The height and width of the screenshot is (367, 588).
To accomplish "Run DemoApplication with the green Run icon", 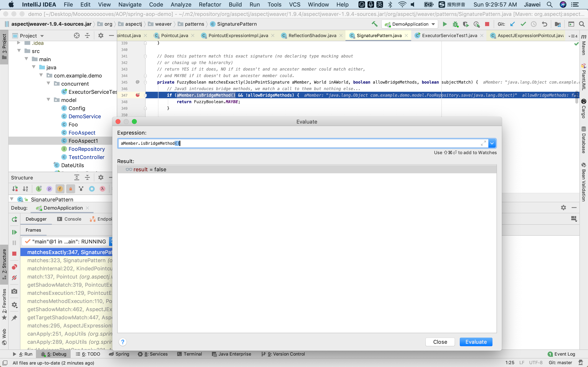I will point(445,24).
